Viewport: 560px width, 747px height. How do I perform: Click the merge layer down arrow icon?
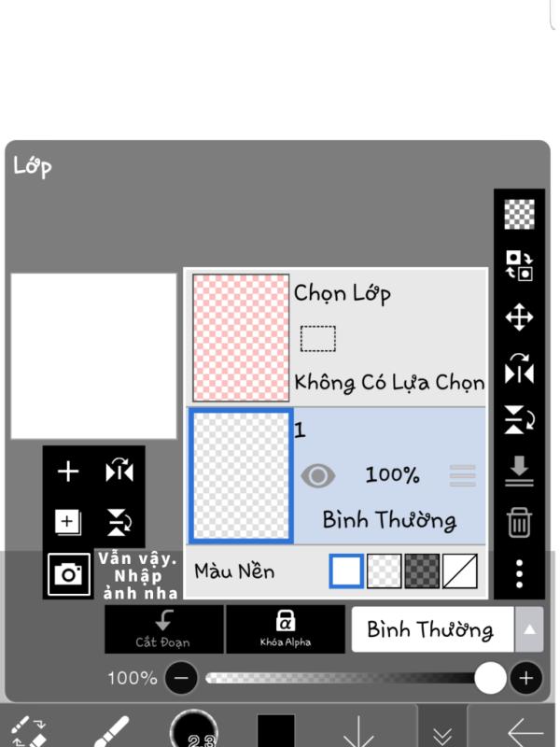(x=519, y=471)
